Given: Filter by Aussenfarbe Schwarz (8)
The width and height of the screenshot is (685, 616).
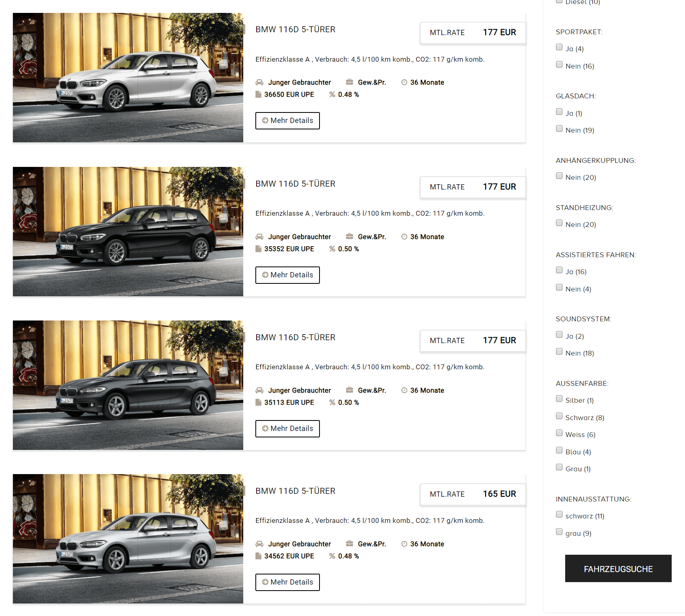Looking at the screenshot, I should click(559, 416).
